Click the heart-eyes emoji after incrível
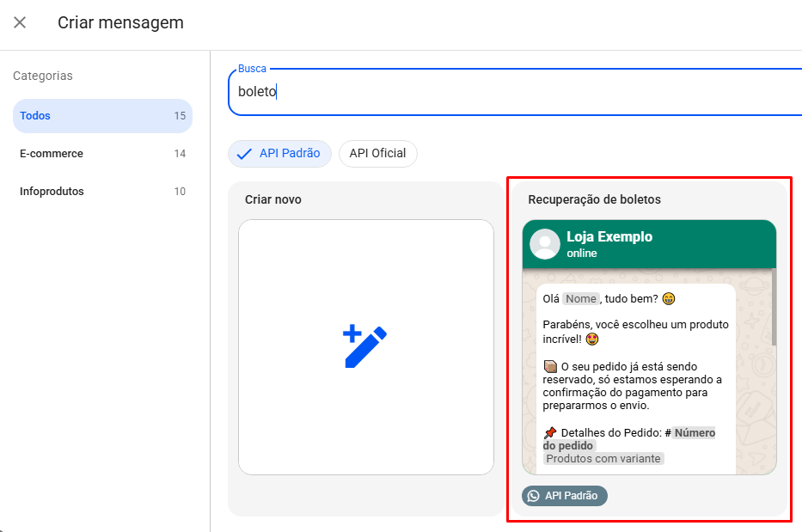 coord(591,339)
